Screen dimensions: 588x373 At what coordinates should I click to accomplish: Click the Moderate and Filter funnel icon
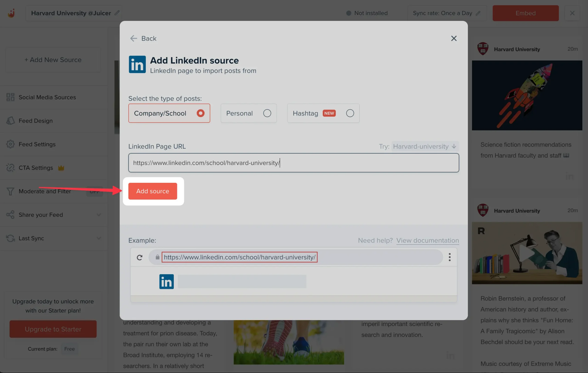point(10,191)
